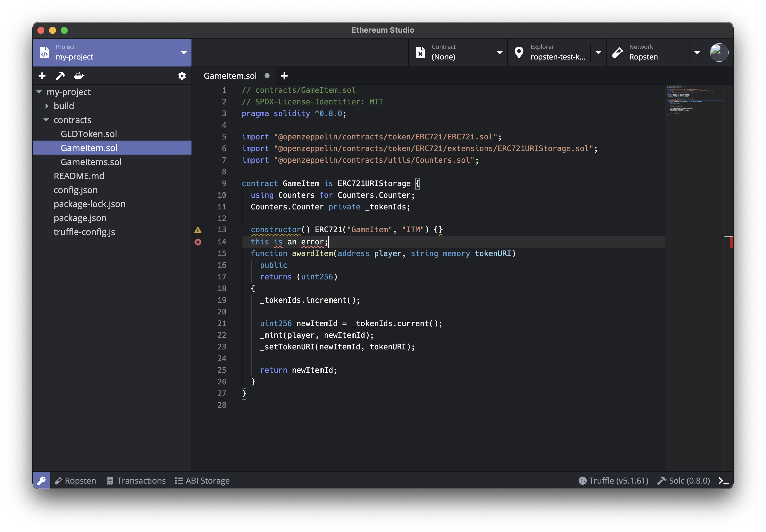Open project settings gear icon
The width and height of the screenshot is (766, 532).
[182, 76]
